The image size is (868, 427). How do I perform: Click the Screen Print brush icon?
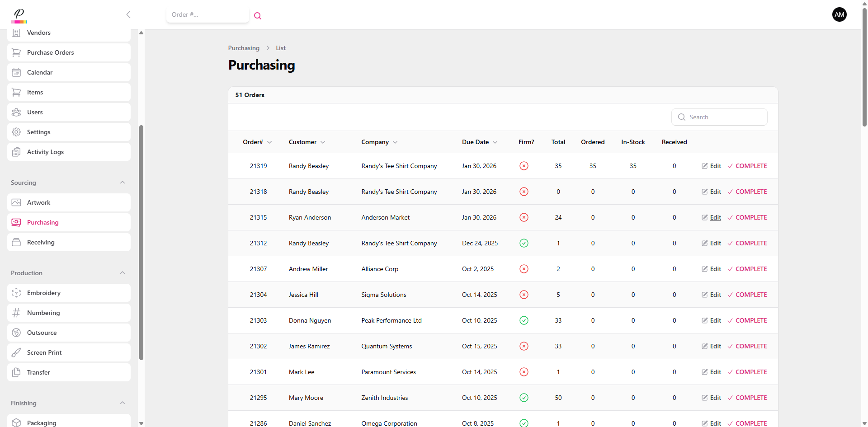pos(16,352)
